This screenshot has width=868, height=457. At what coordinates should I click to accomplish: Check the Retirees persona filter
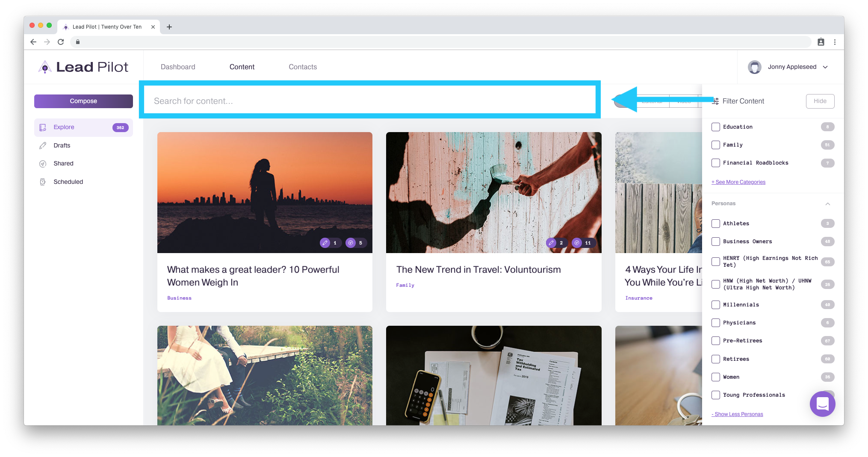716,359
